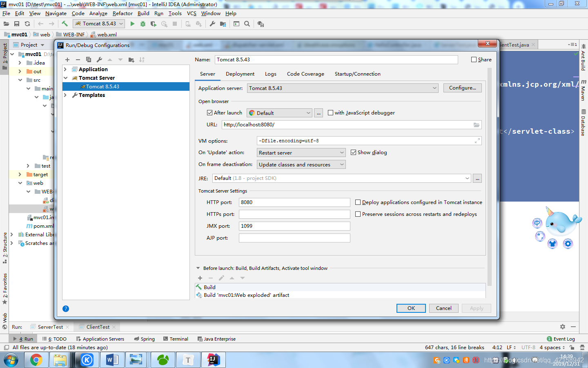Click create folder icon in dialog toolbar
The image size is (588, 368).
click(x=131, y=60)
